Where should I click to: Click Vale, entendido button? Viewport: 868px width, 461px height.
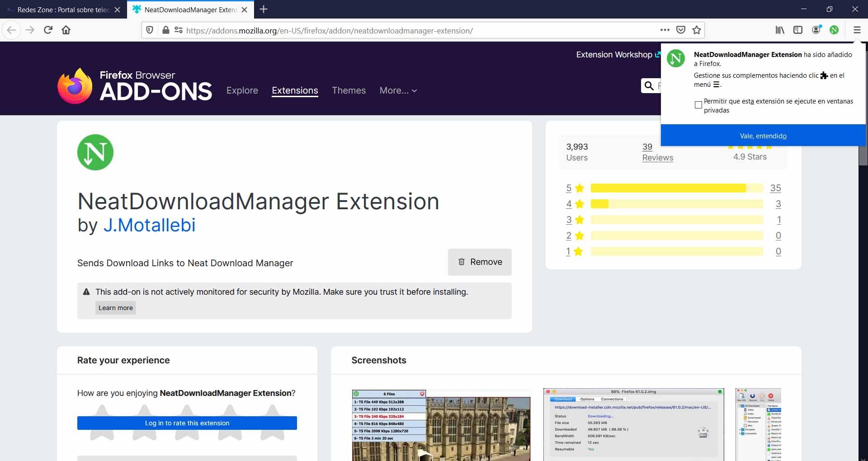[x=763, y=136]
